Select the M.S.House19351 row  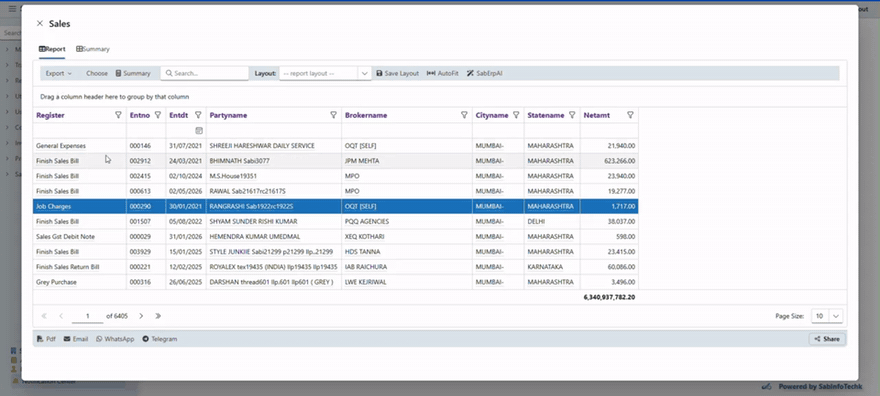(336, 176)
